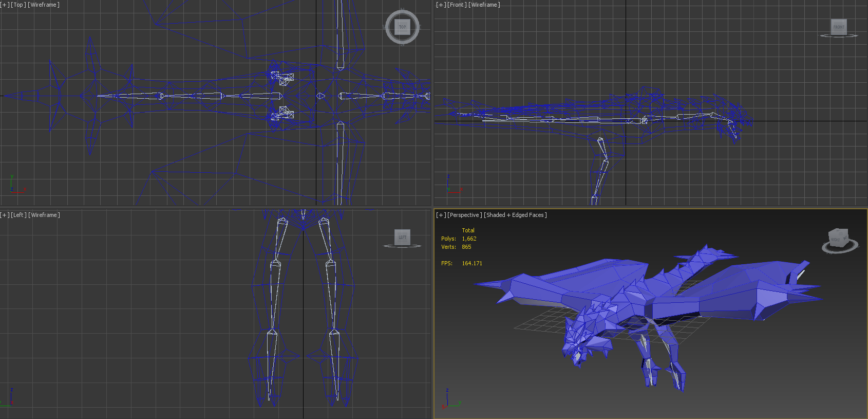
Task: Open the [+] menu in Perspective viewport
Action: [x=441, y=215]
